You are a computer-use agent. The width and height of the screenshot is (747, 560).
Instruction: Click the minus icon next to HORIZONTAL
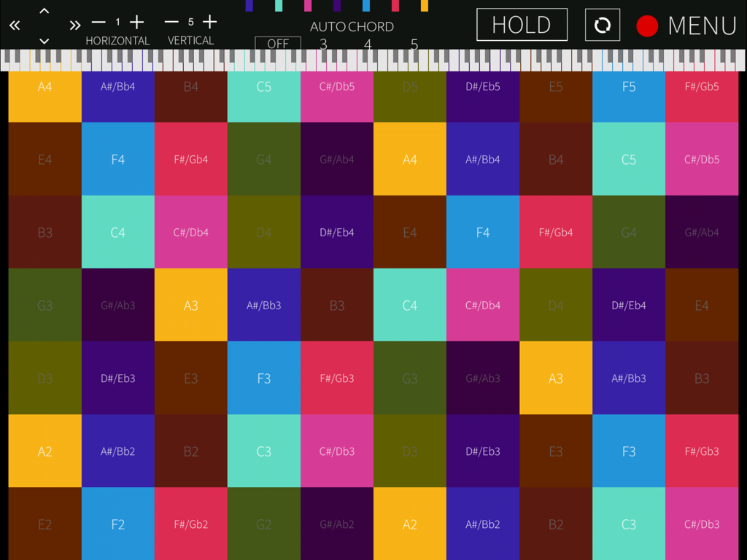(x=98, y=22)
